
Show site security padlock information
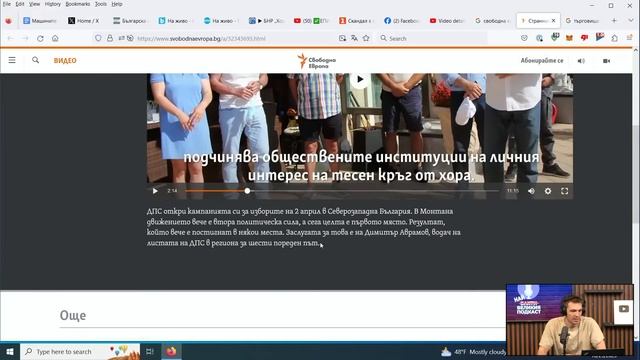(110, 38)
